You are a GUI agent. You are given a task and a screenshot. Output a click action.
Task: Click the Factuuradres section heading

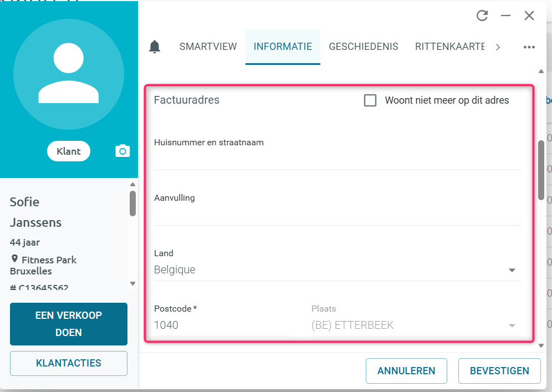187,100
